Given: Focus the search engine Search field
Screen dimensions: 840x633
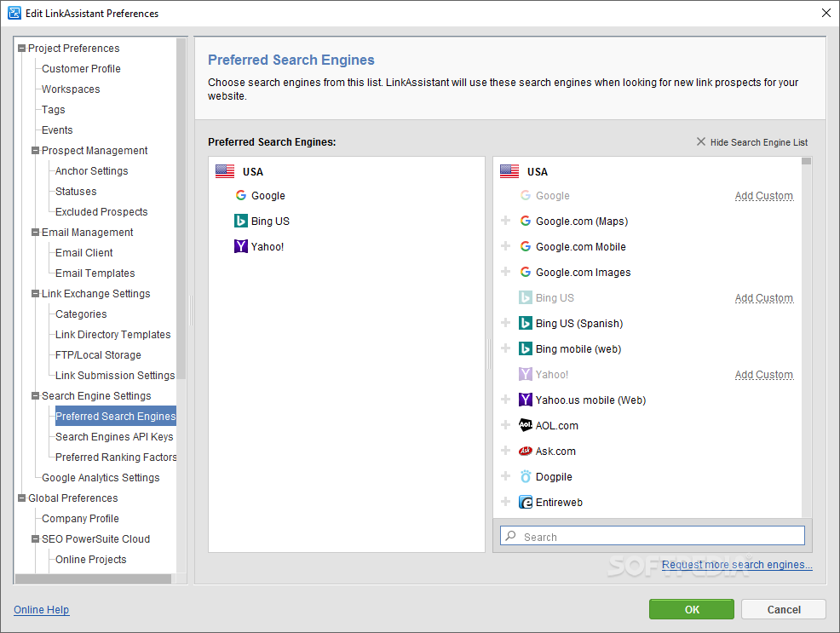Looking at the screenshot, I should click(x=653, y=536).
